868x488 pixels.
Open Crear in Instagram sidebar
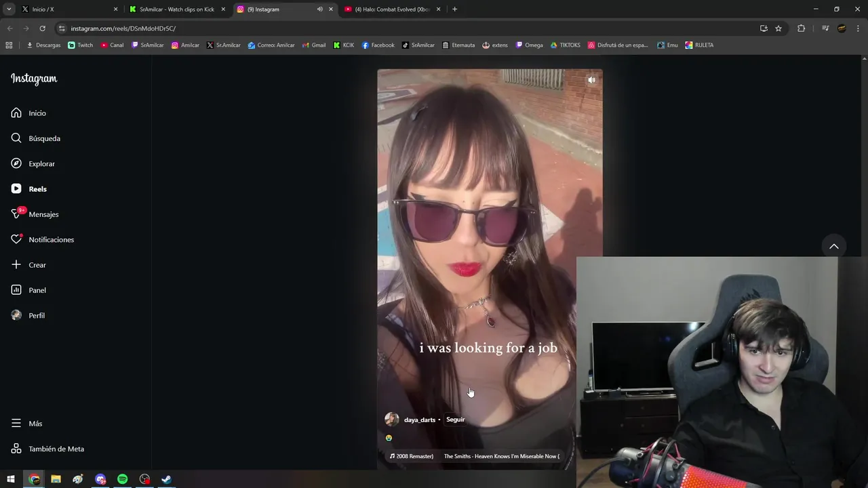[x=28, y=265]
